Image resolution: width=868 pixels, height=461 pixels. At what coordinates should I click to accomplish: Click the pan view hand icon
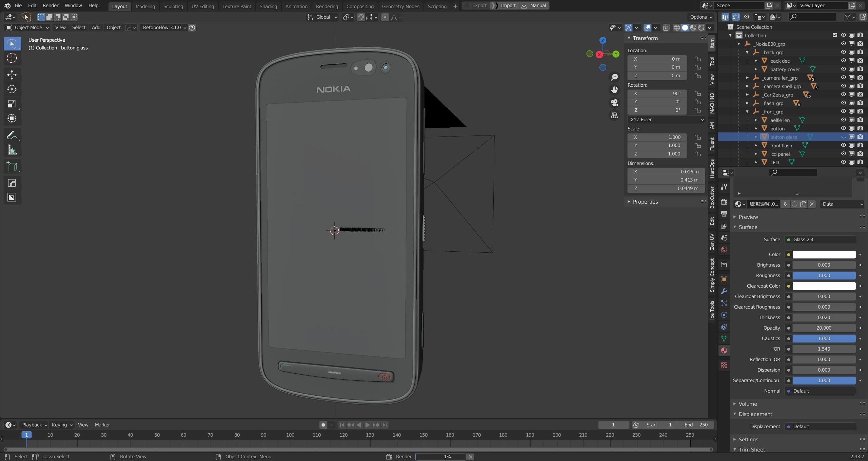[x=614, y=90]
